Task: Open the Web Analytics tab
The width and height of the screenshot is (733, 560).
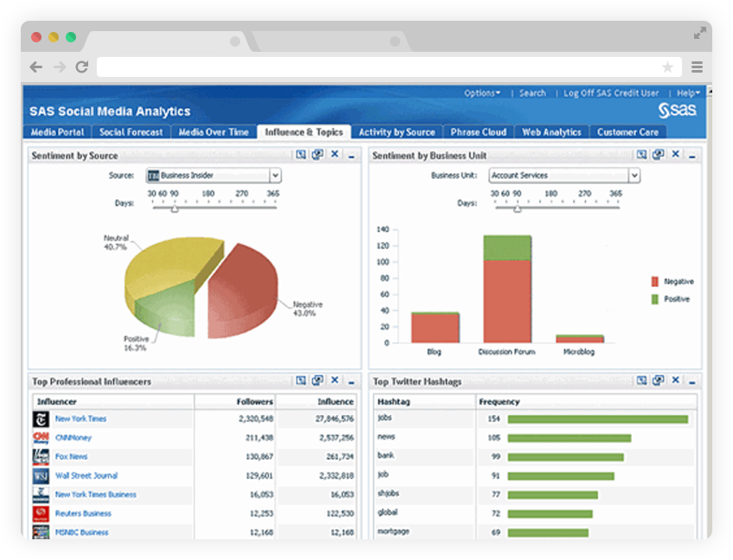Action: point(551,132)
